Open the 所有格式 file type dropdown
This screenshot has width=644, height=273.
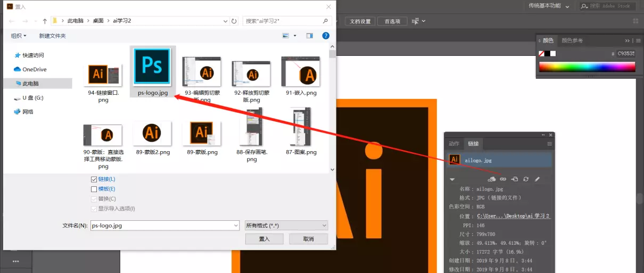pyautogui.click(x=286, y=226)
